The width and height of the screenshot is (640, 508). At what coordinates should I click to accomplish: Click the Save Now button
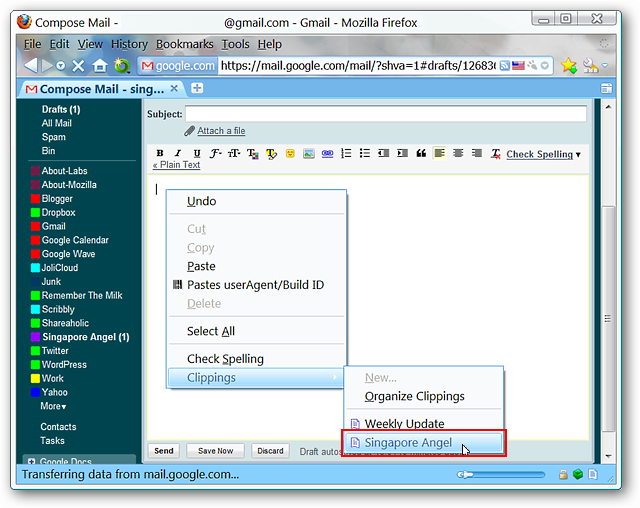(216, 451)
